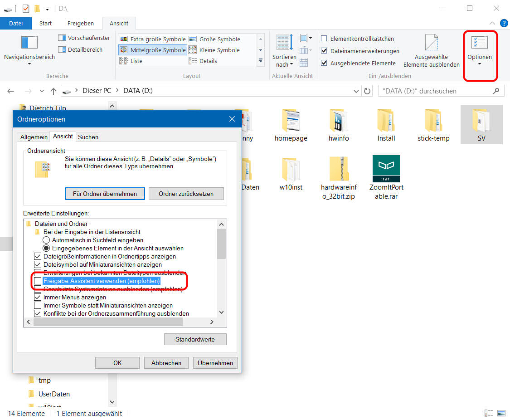
Task: Toggle the Elementkontrollkästchen checkbox
Action: coord(324,39)
